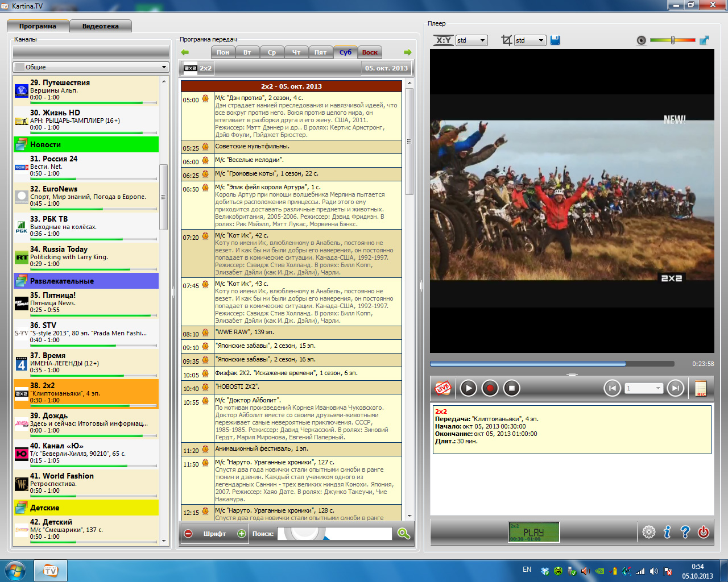Select the Пят day tab
Viewport: 728px width, 582px height.
point(321,52)
